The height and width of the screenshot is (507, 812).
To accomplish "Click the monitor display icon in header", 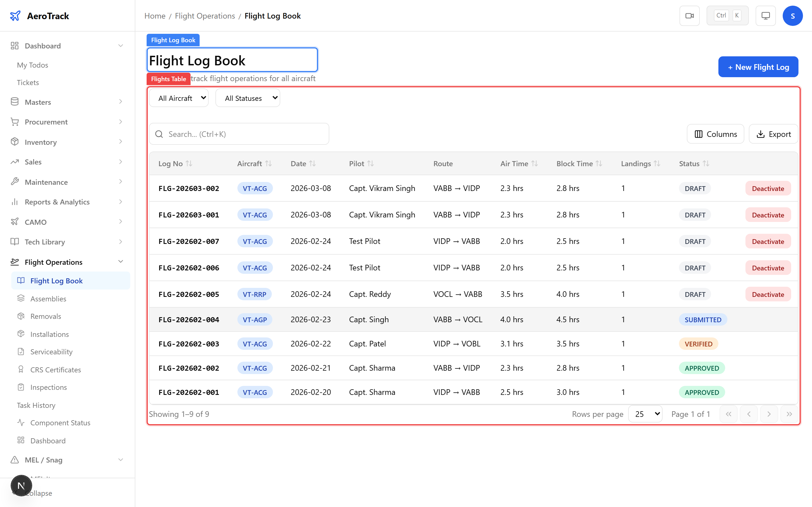I will (765, 16).
